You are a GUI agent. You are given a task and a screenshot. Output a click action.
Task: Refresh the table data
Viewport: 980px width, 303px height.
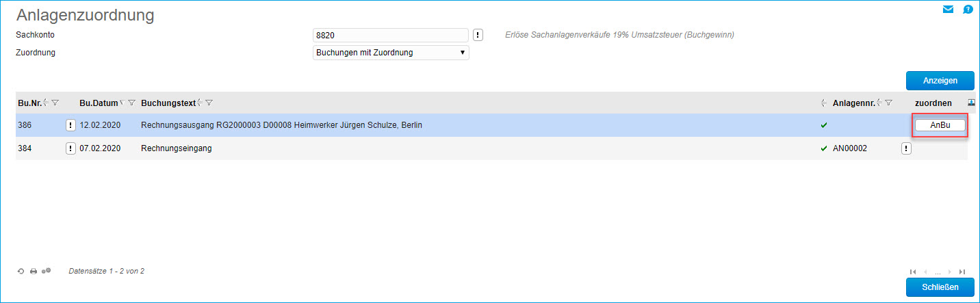[x=21, y=272]
